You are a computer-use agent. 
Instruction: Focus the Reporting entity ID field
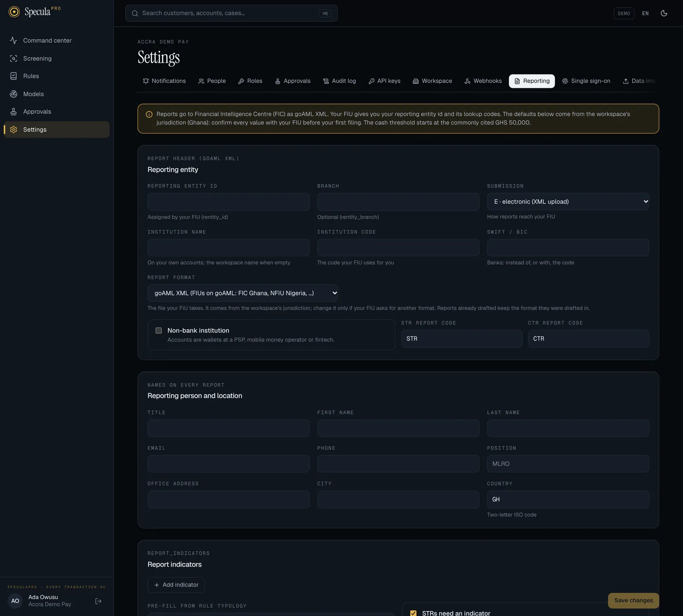pyautogui.click(x=228, y=202)
